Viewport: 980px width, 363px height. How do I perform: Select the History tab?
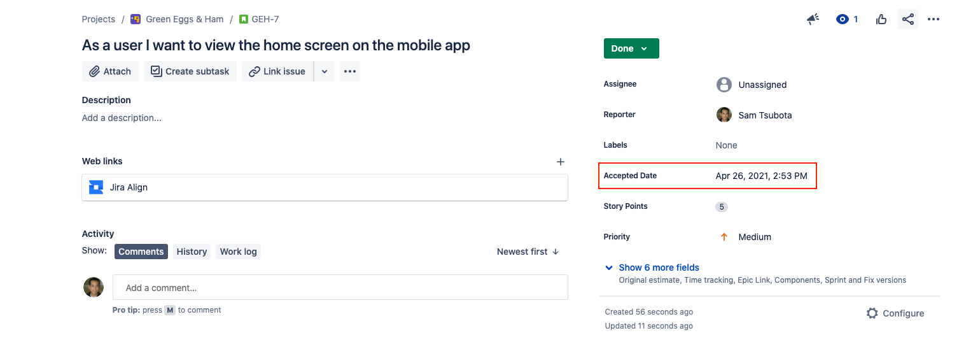(192, 252)
